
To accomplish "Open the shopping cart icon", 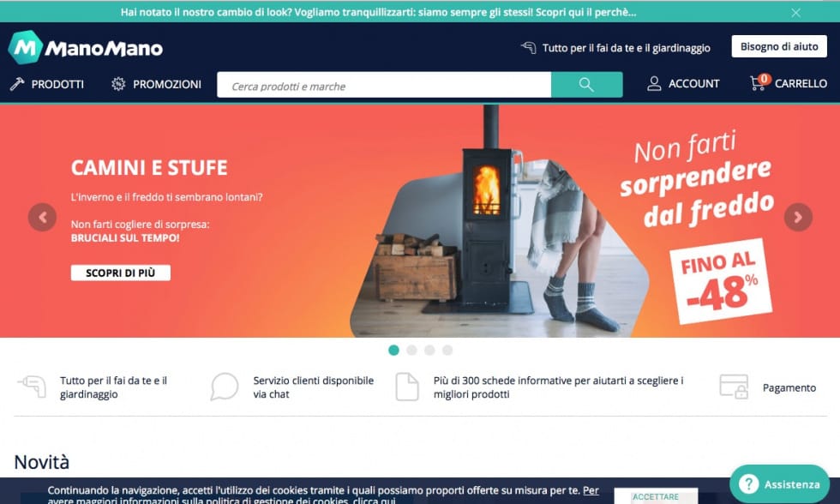I will [x=759, y=82].
